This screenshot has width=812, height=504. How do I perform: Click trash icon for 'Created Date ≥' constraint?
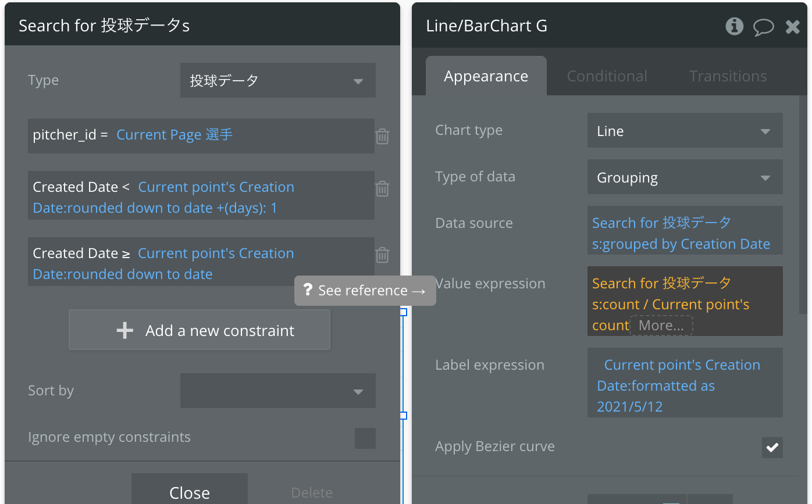382,255
